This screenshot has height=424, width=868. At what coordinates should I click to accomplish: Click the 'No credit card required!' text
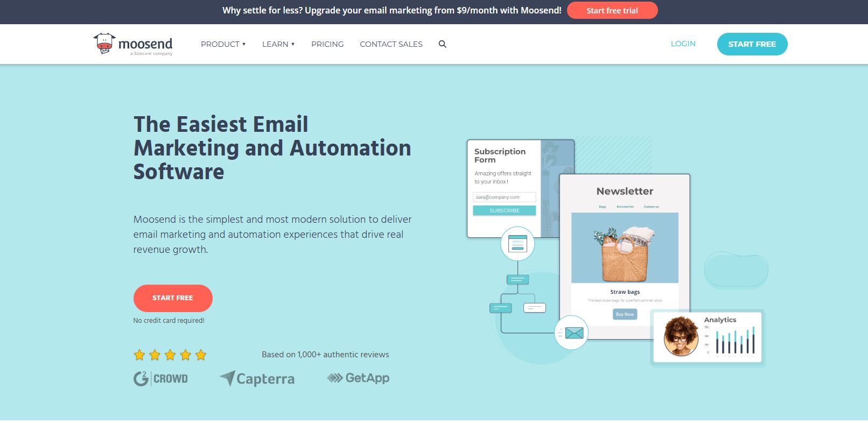click(x=169, y=321)
